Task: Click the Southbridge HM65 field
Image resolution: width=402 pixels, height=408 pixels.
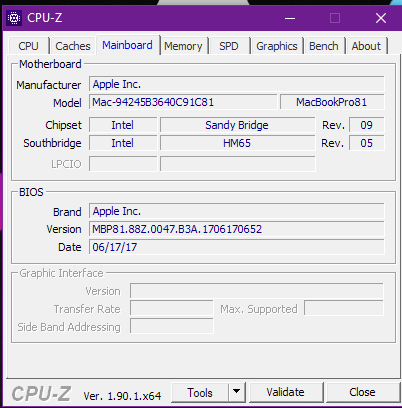Action: 237,143
